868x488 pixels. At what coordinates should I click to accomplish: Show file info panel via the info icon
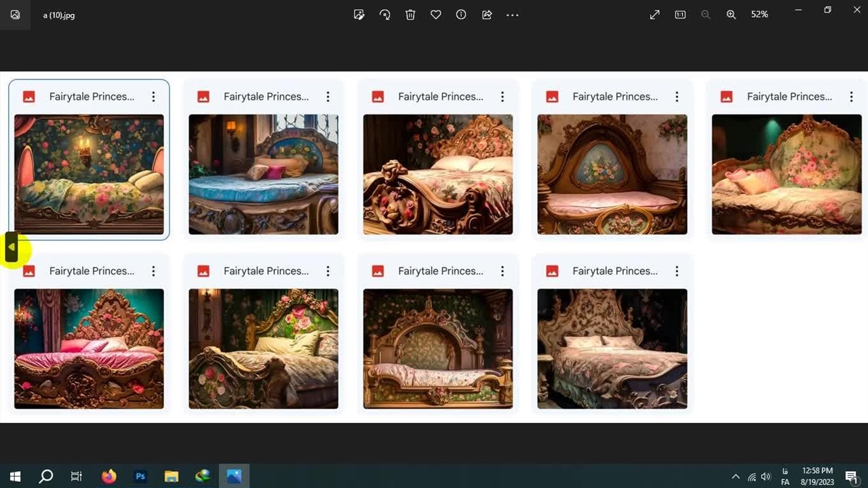pyautogui.click(x=461, y=15)
